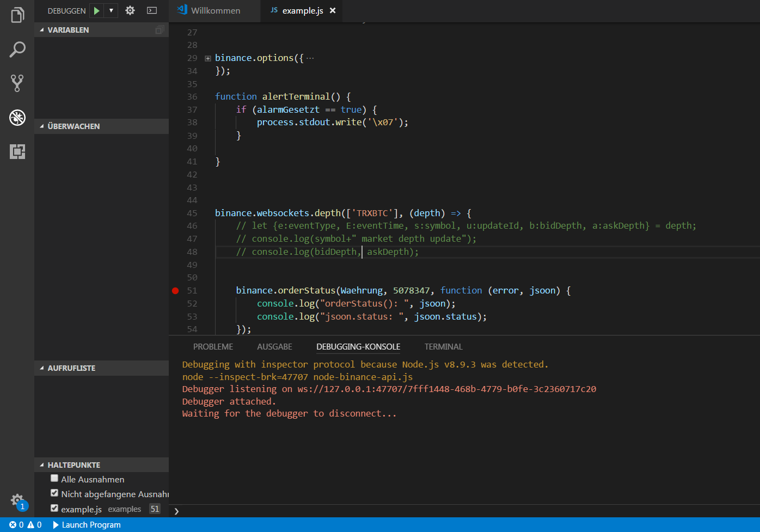The image size is (760, 532).
Task: Open the Explorer files icon
Action: pos(17,15)
